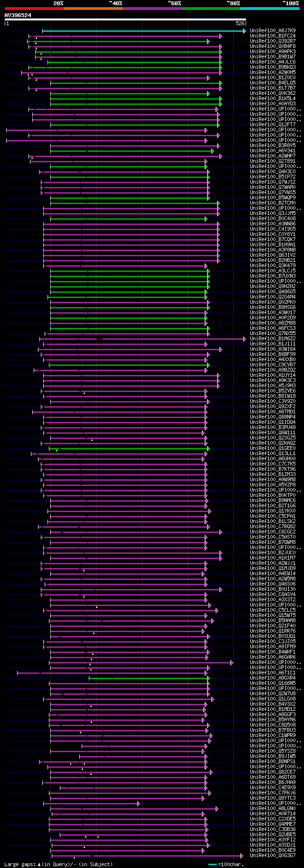304x868 pixels.
Task: Click the UniRef100_B9NMC6 label
Action: (x=273, y=501)
